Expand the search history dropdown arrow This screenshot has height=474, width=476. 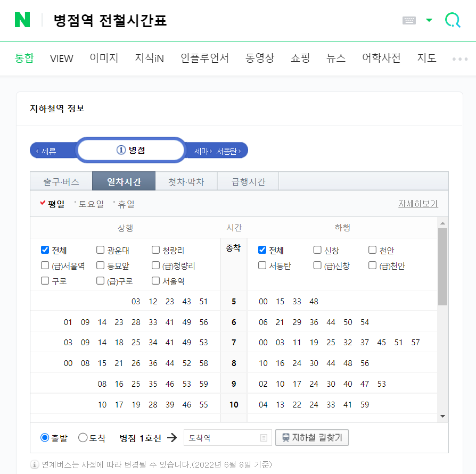(429, 20)
